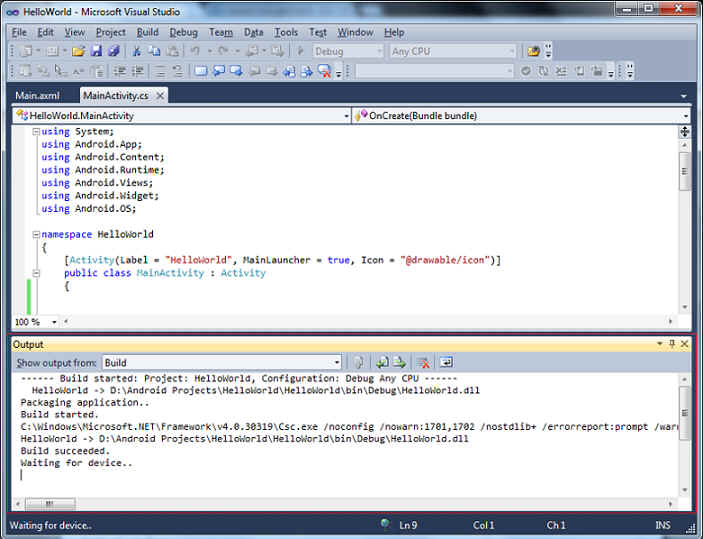This screenshot has height=539, width=703.
Task: Uncomment the selected lines
Action: (x=178, y=71)
